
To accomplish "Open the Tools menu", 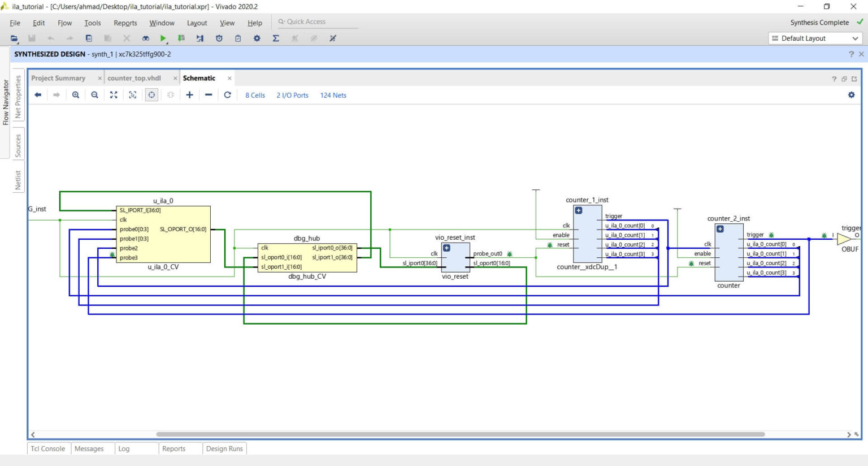I will 92,23.
